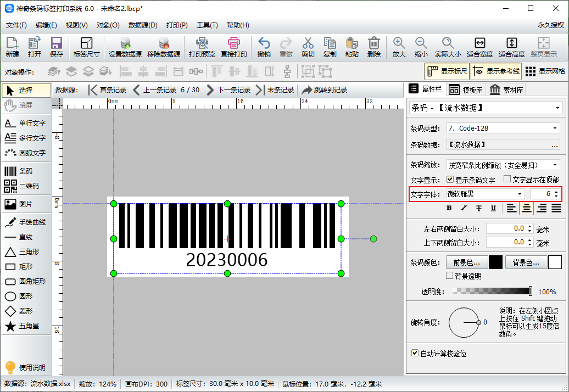This screenshot has width=569, height=392.
Task: Click the 实际大小 actual size icon
Action: coord(448,47)
